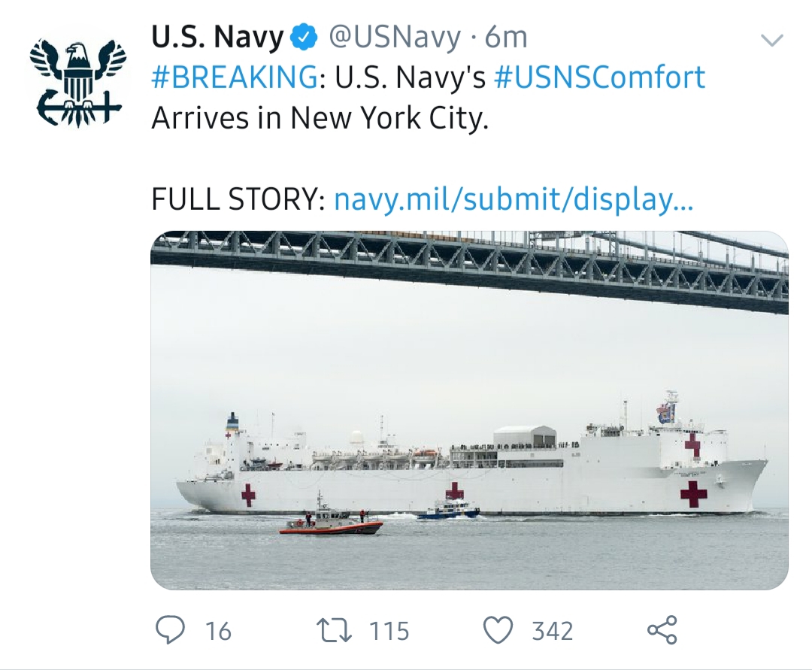Click the U.S. Navy display name
The image size is (812, 670).
point(218,37)
